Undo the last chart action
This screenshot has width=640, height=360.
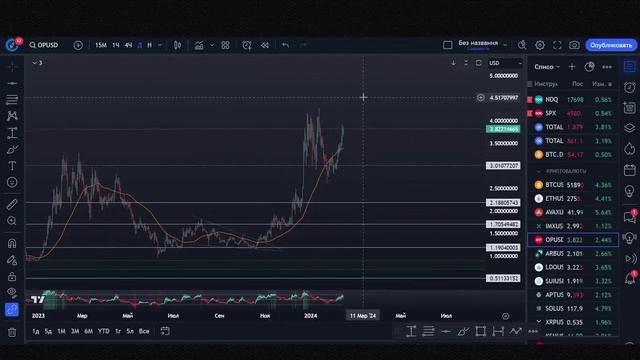285,45
